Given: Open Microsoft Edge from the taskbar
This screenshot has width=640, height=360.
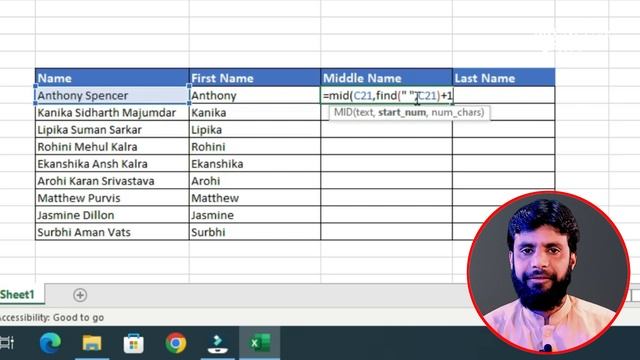Looking at the screenshot, I should [x=51, y=343].
